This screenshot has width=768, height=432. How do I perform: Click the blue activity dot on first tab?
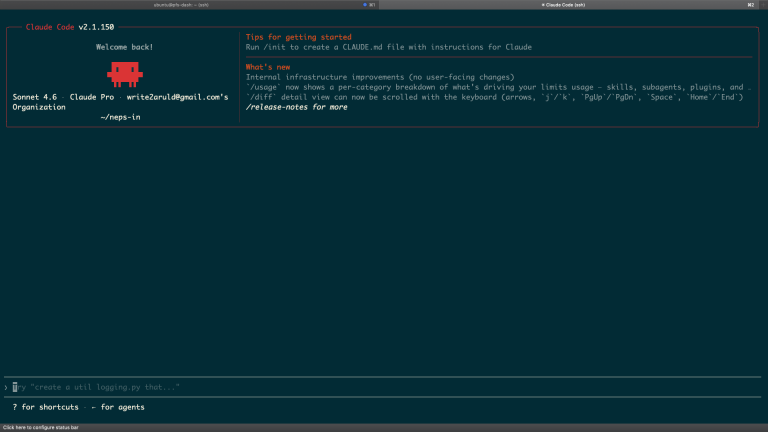[365, 5]
